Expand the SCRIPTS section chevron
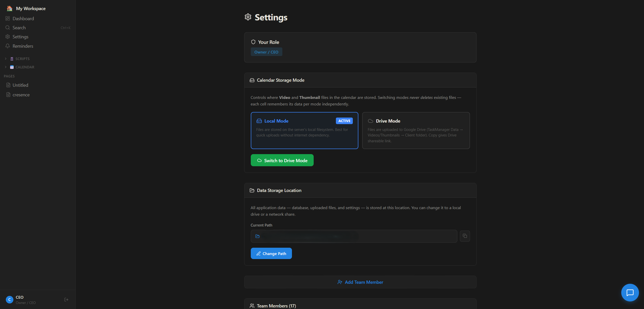 tap(6, 59)
